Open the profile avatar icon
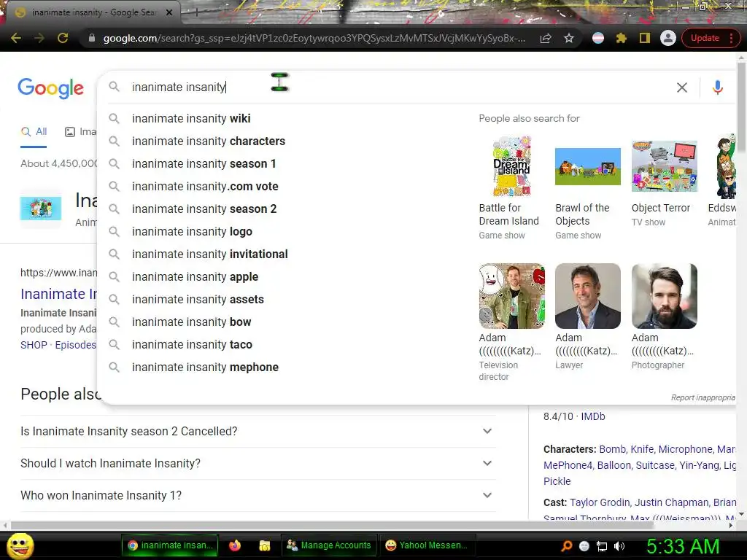747x560 pixels. pos(668,38)
